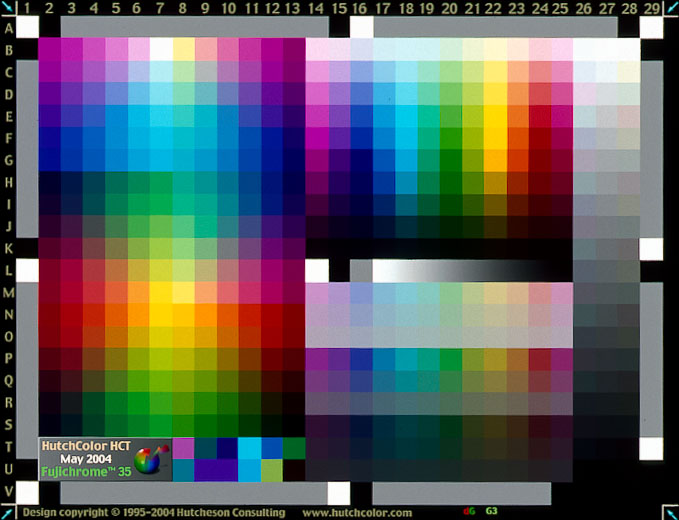
Task: Click column number 29 in the top ruler
Action: click(651, 8)
